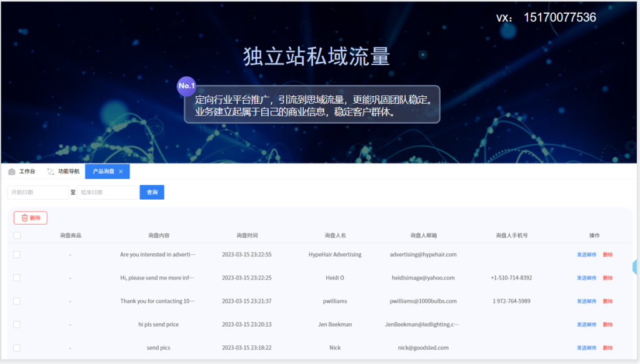Select the Heidi O row checkbox
The width and height of the screenshot is (640, 364).
[x=17, y=278]
